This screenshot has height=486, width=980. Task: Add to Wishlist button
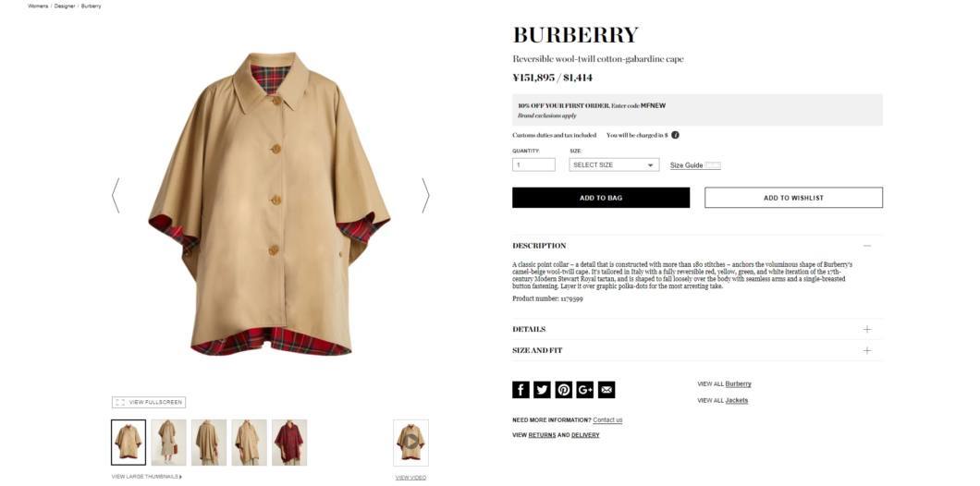pyautogui.click(x=794, y=198)
